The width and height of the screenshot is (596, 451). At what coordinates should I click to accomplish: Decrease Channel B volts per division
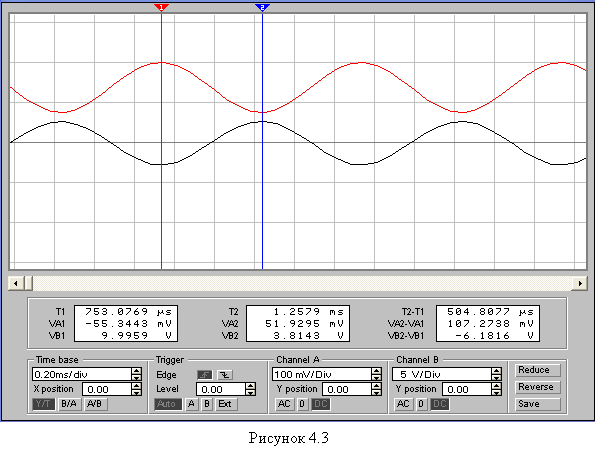[496, 377]
